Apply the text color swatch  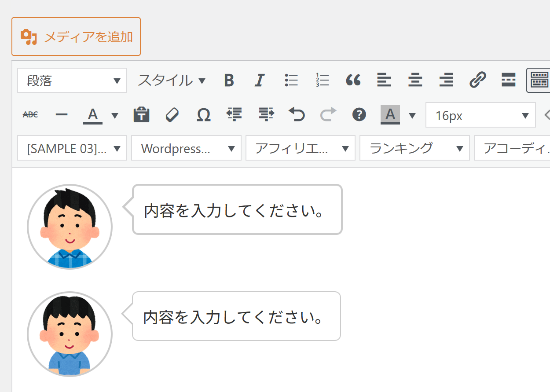click(92, 115)
